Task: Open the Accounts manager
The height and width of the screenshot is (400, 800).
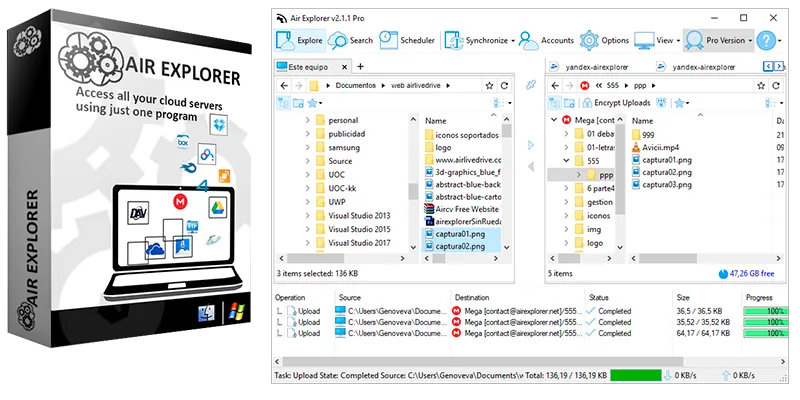Action: coord(546,40)
